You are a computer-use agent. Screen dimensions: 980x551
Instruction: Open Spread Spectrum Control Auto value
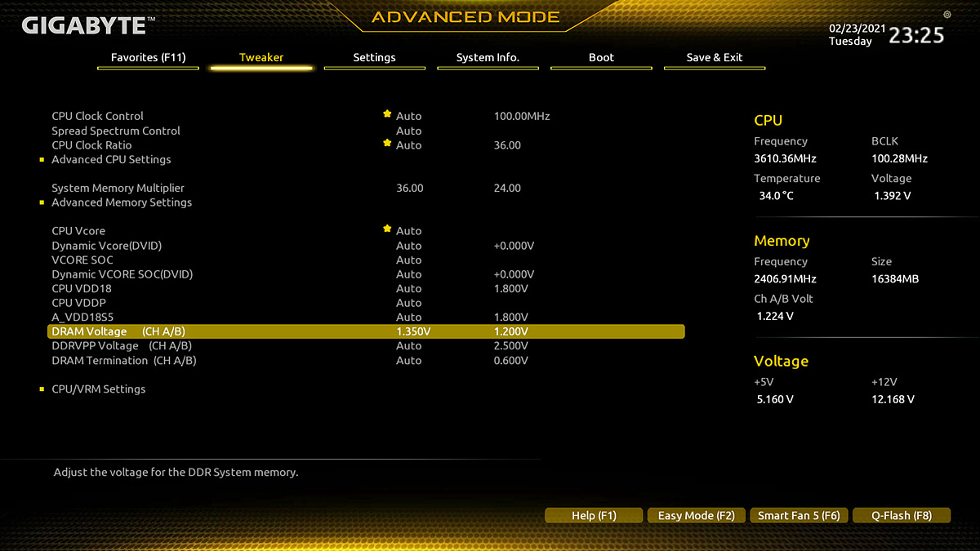(x=408, y=131)
